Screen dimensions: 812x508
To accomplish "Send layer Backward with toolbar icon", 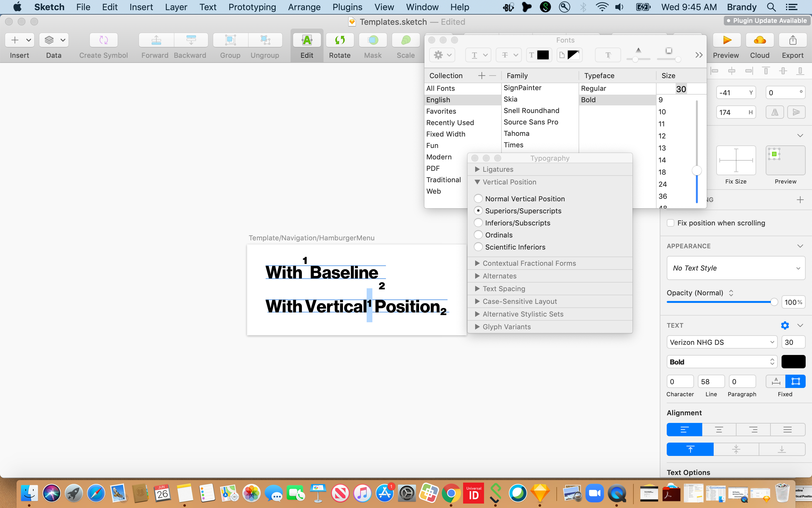I will [x=191, y=40].
